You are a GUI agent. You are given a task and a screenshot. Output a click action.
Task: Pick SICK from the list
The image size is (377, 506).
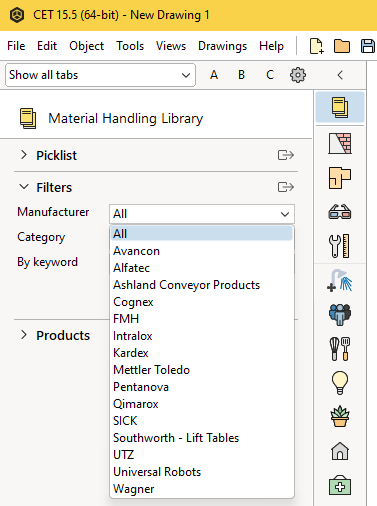(202, 421)
